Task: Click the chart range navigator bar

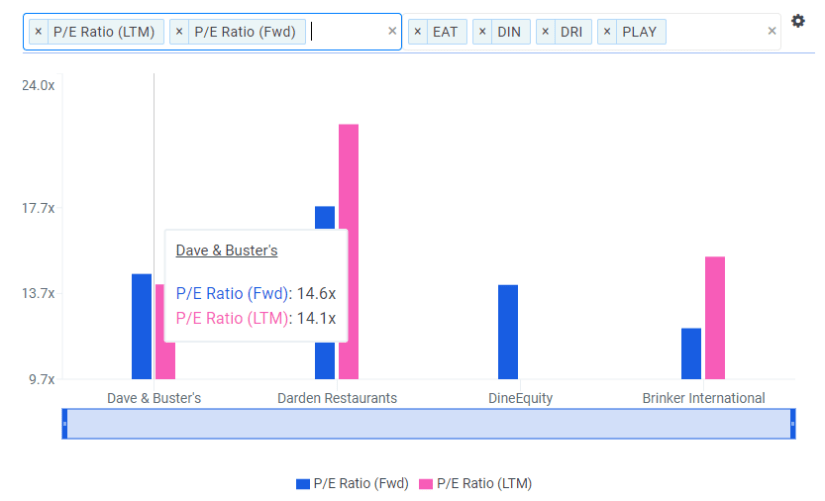Action: 429,424
